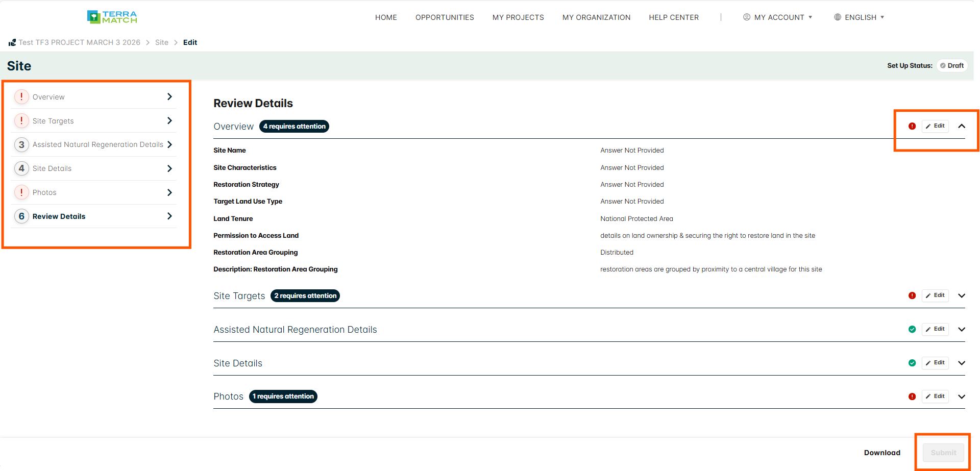Click the Draft status label
Image resolution: width=980 pixels, height=471 pixels.
click(x=955, y=66)
